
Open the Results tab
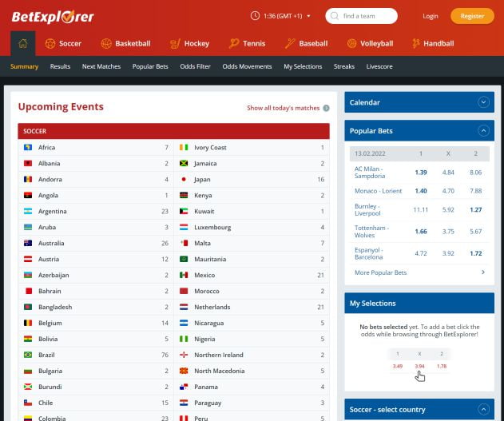(60, 66)
